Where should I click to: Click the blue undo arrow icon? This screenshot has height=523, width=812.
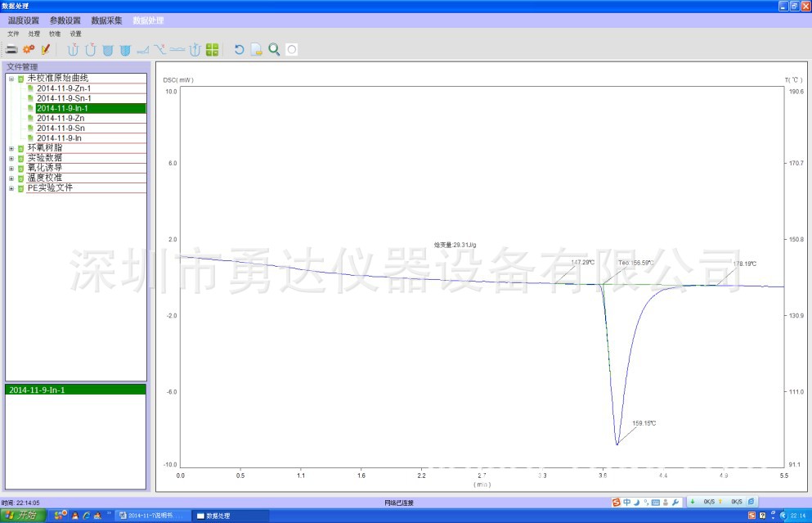[x=239, y=50]
